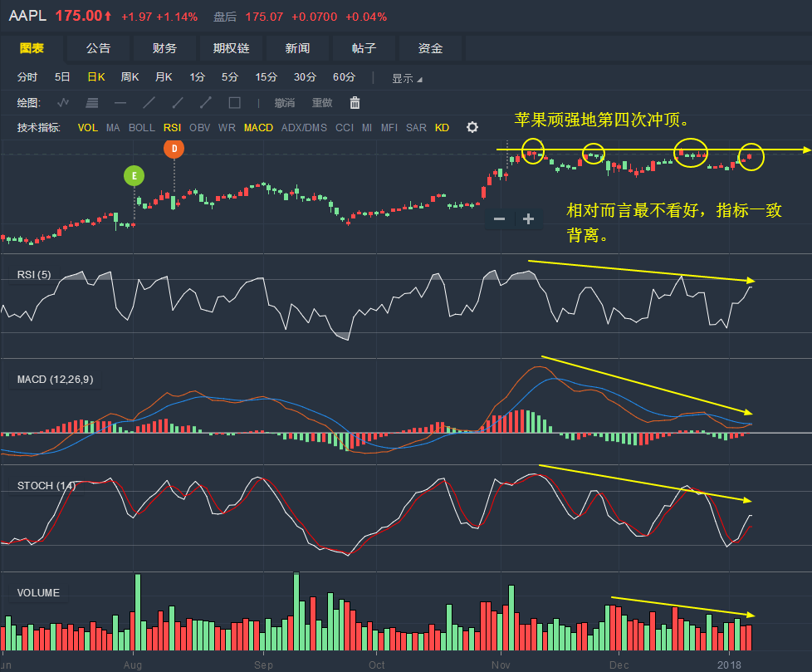The height and width of the screenshot is (672, 812).
Task: Expand the 显示 display dropdown
Action: (x=407, y=78)
